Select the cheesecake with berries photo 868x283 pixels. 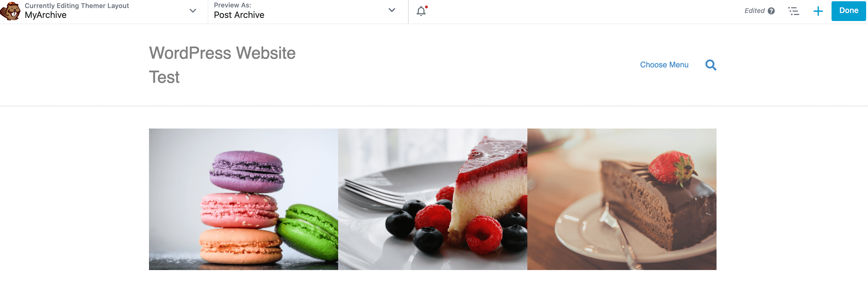point(432,199)
